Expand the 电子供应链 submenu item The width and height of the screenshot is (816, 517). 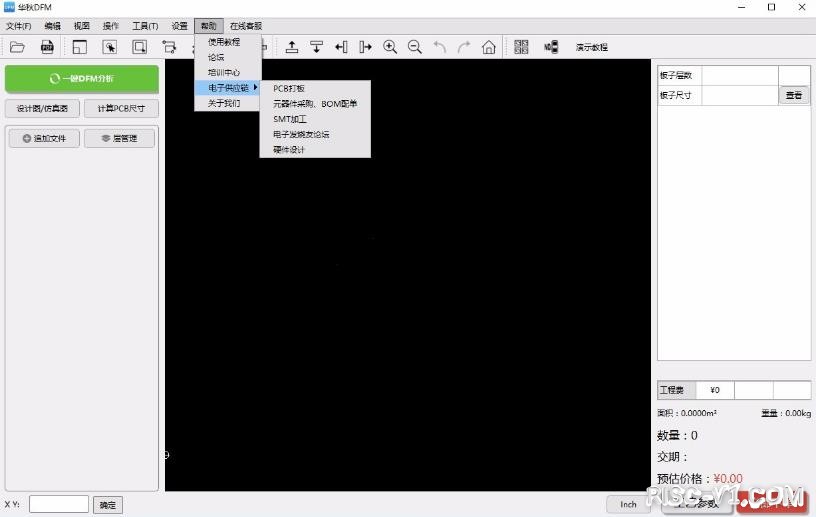point(228,88)
